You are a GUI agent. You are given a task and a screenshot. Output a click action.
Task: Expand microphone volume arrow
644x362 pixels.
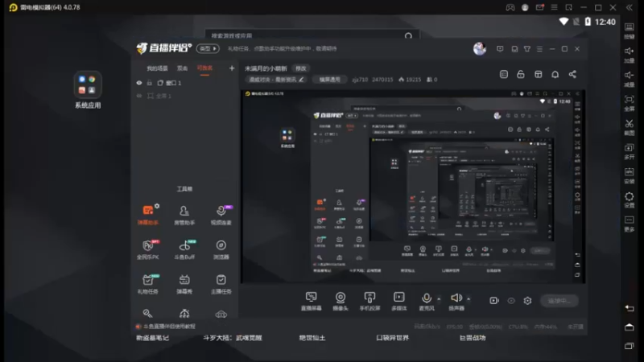(x=439, y=298)
